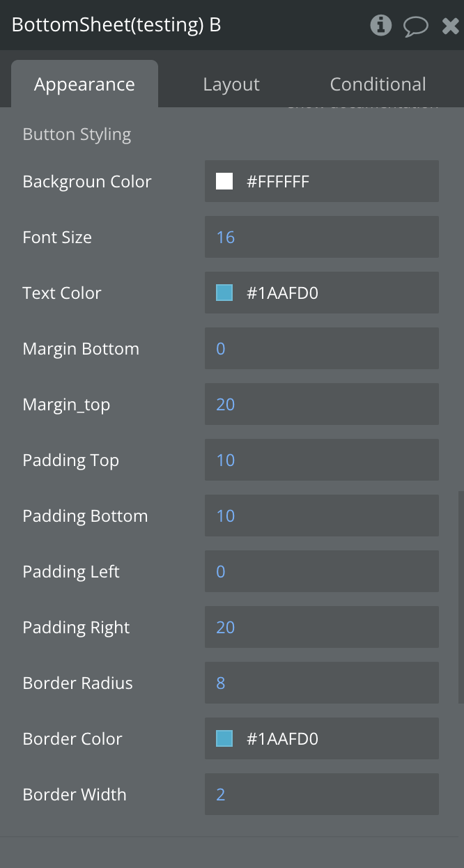Click the Text Color hex value
This screenshot has height=868, width=464.
coord(334,293)
